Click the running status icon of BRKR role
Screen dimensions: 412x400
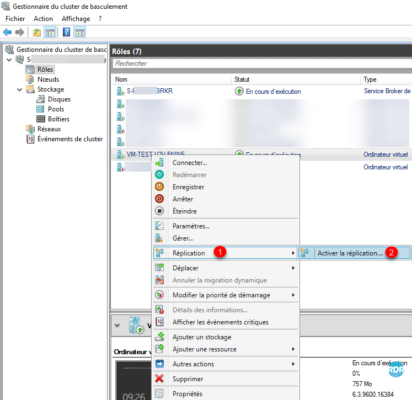pos(239,91)
